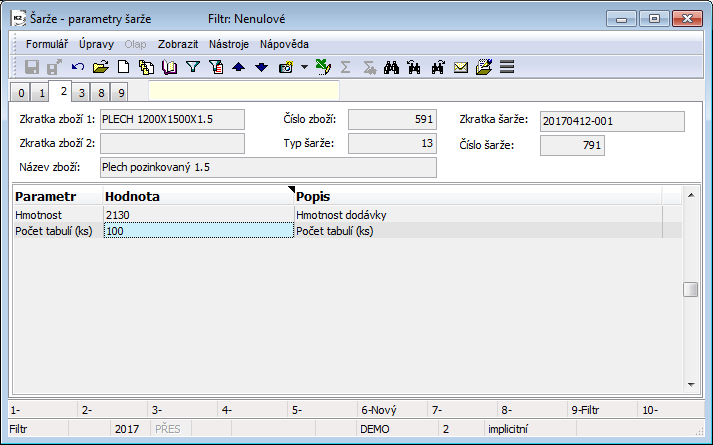
Task: Click the blue Up arrow icon
Action: 238,67
